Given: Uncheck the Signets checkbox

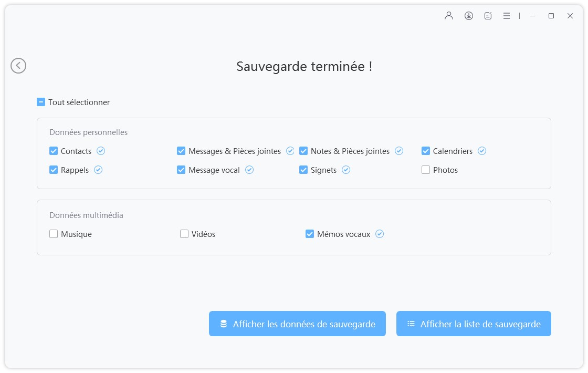Looking at the screenshot, I should 303,170.
